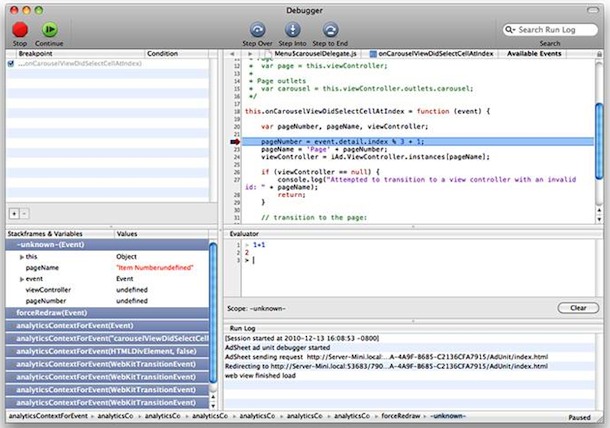Click the Breakpoint column header

pyautogui.click(x=80, y=54)
